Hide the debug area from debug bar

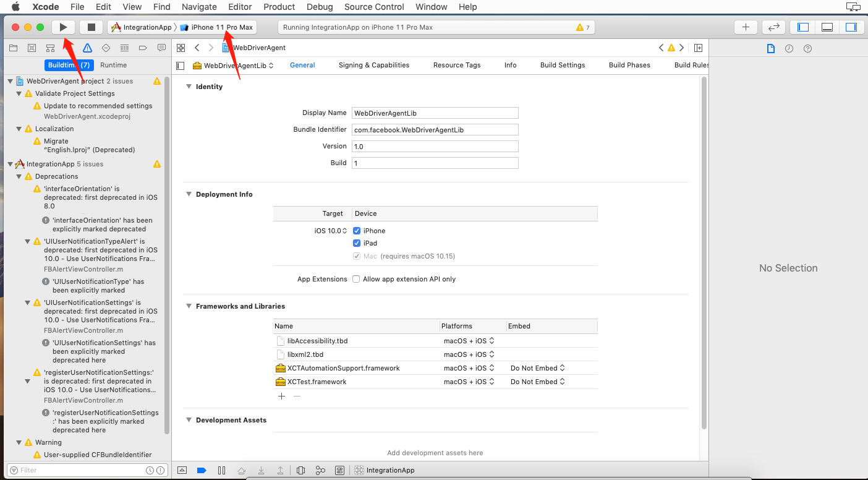[182, 470]
